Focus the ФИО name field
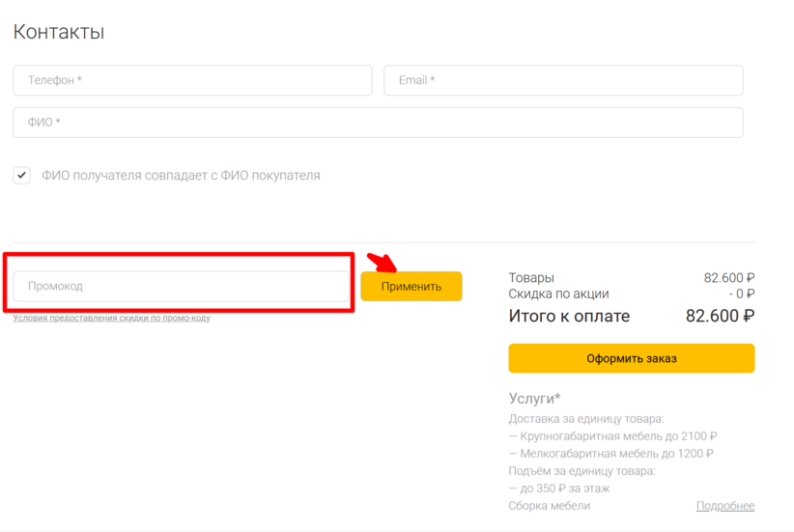Screen dimensions: 794x532 378,122
